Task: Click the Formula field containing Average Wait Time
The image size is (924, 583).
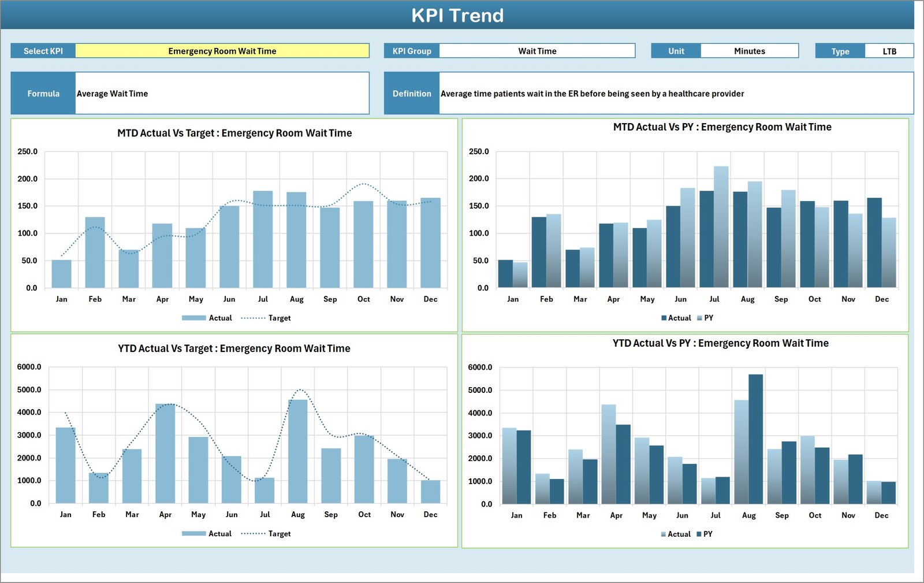Action: tap(222, 93)
